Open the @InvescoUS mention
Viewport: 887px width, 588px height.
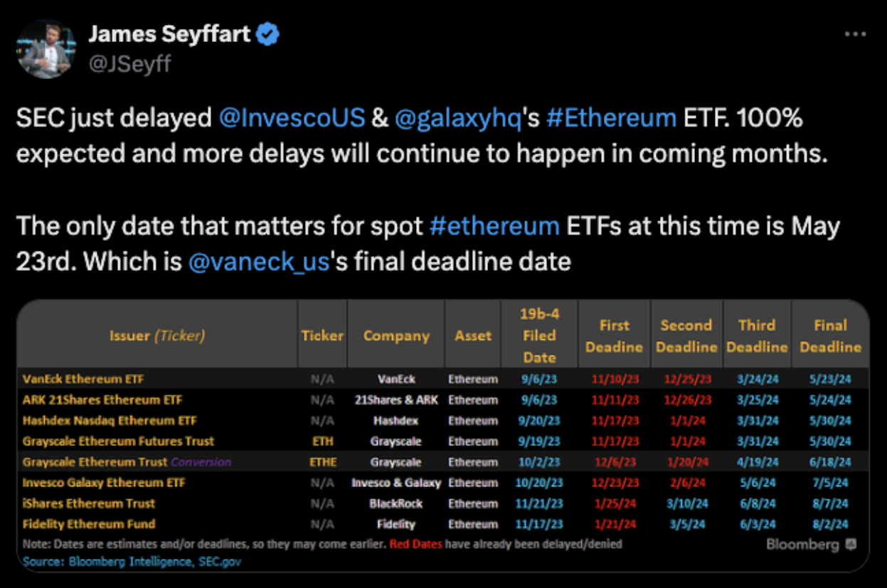[x=292, y=118]
